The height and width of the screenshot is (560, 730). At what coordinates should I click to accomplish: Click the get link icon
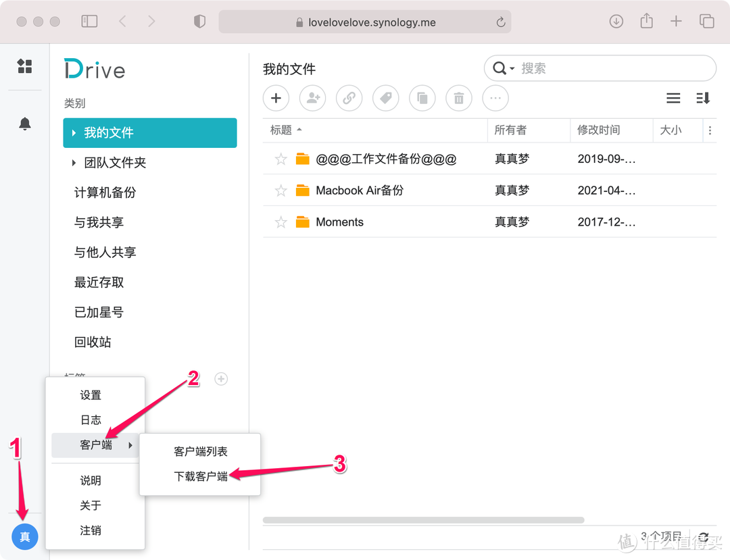click(x=349, y=99)
